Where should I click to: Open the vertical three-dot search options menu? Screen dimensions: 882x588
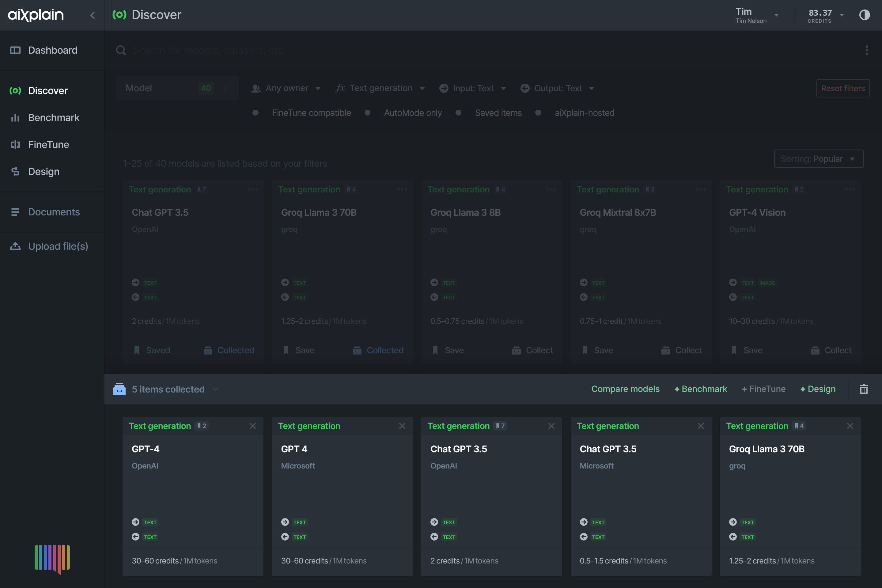(867, 50)
